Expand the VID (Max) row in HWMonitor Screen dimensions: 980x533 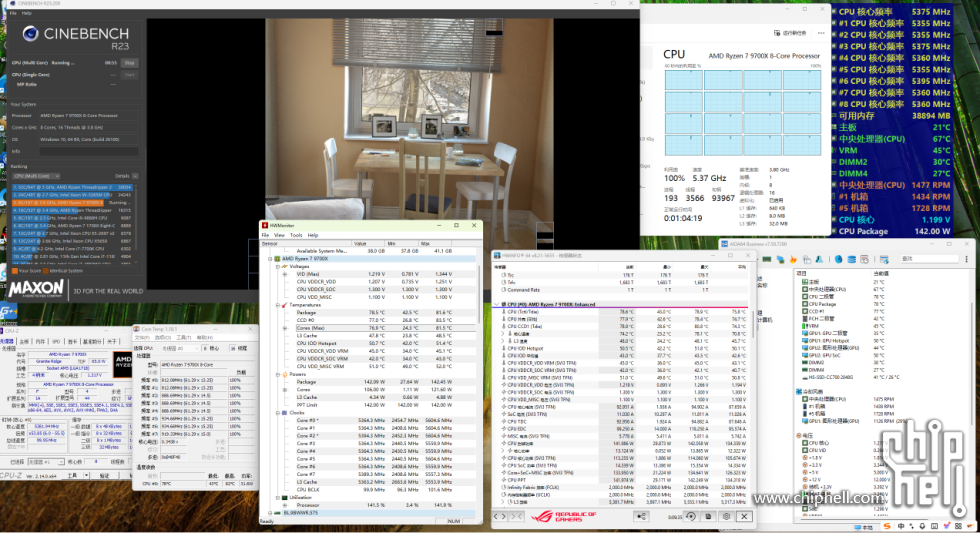(285, 274)
